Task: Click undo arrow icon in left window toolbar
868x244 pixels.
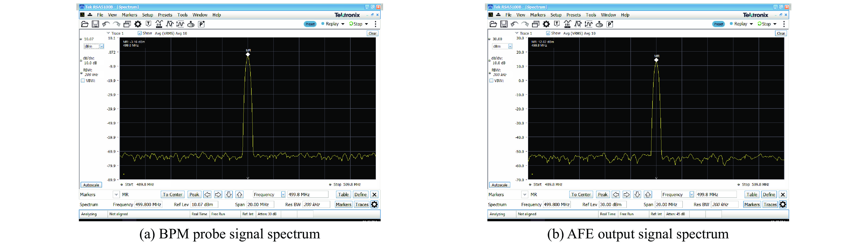Action: point(106,24)
